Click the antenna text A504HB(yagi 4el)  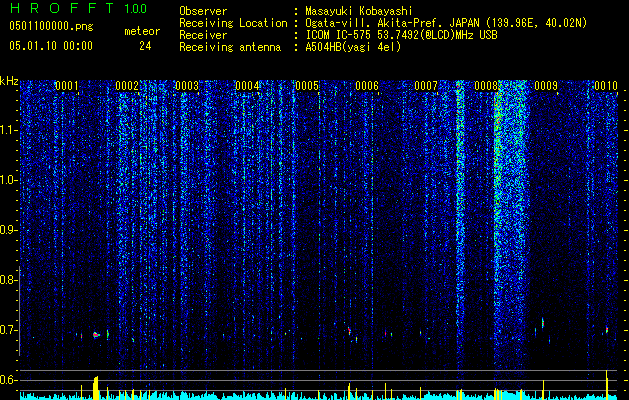pos(353,47)
